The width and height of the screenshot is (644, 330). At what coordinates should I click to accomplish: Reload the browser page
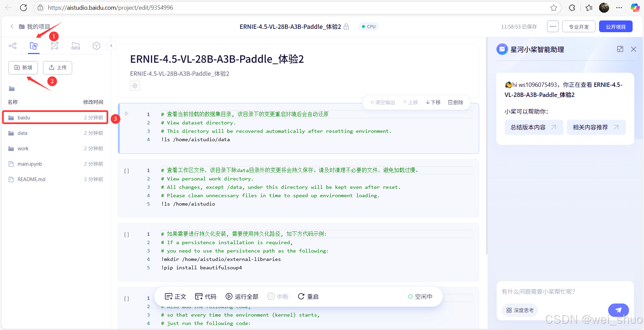[23, 8]
